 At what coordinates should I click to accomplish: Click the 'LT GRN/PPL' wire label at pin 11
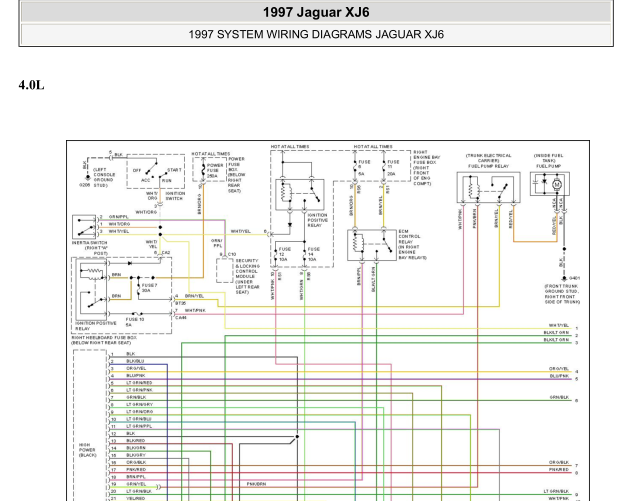click(x=139, y=426)
